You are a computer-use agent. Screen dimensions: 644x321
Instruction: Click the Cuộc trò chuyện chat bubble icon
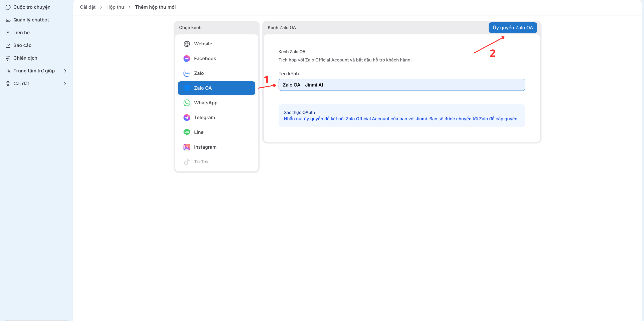coord(8,7)
